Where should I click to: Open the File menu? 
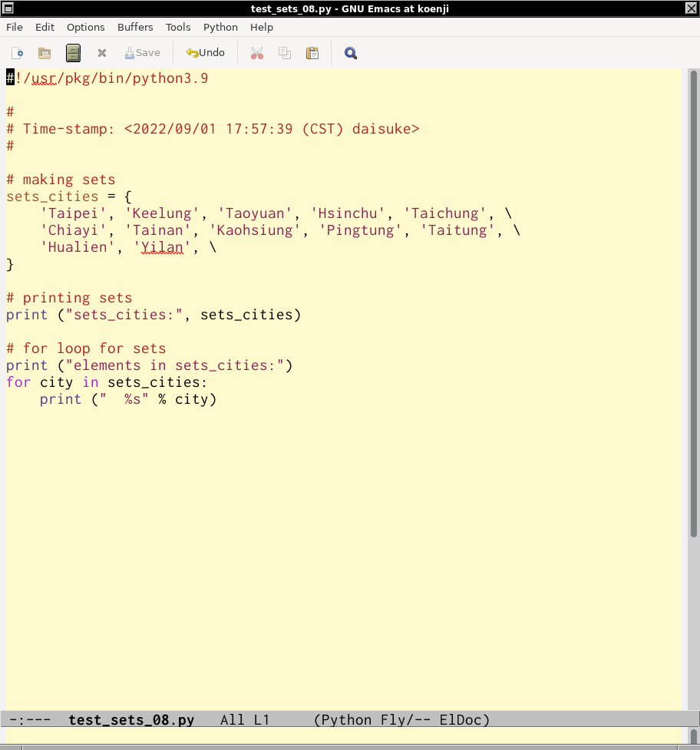pos(15,27)
